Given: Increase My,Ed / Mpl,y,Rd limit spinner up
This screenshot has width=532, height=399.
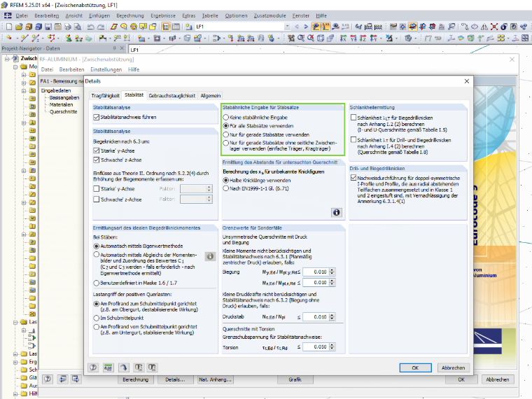Looking at the screenshot, I should (332, 270).
